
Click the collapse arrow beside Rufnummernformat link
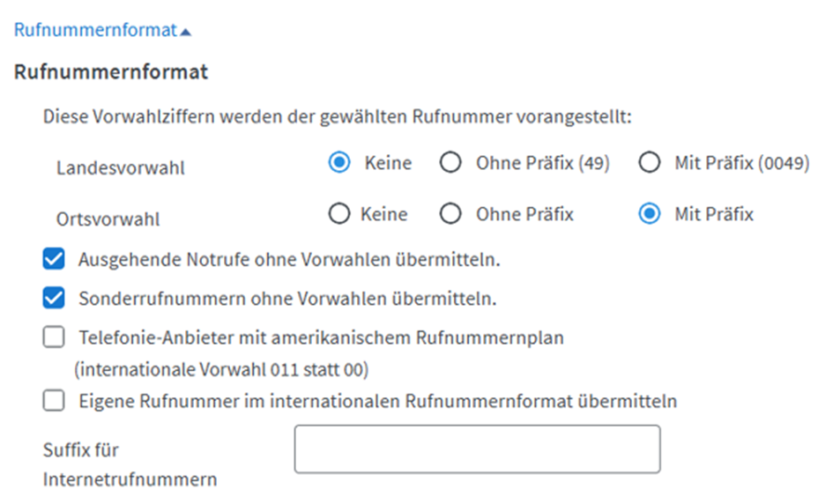click(185, 32)
